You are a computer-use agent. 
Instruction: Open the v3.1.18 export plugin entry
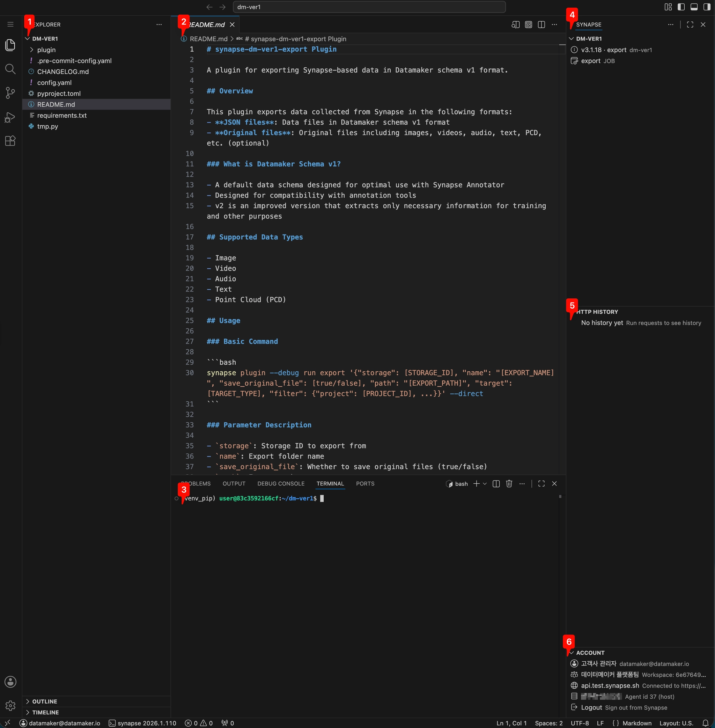tap(640, 50)
